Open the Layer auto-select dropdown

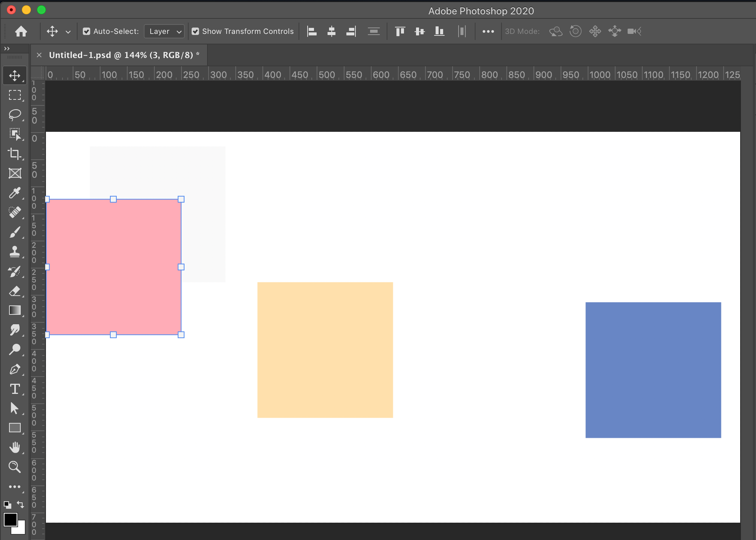[165, 31]
